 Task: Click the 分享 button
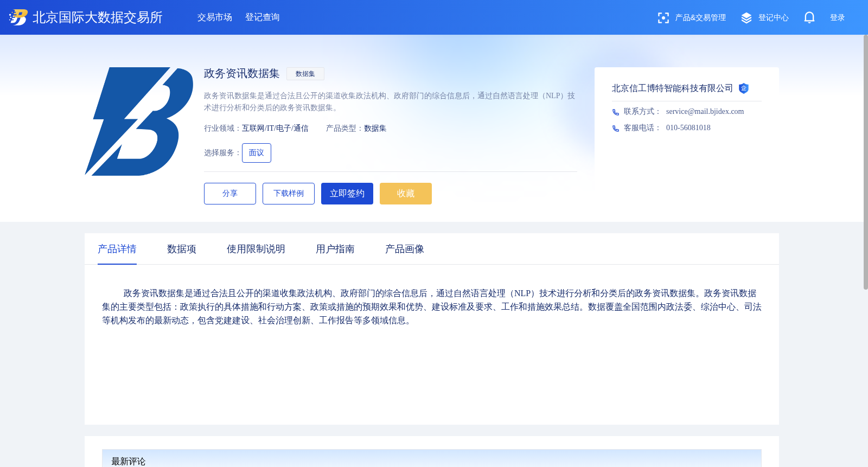pos(230,194)
